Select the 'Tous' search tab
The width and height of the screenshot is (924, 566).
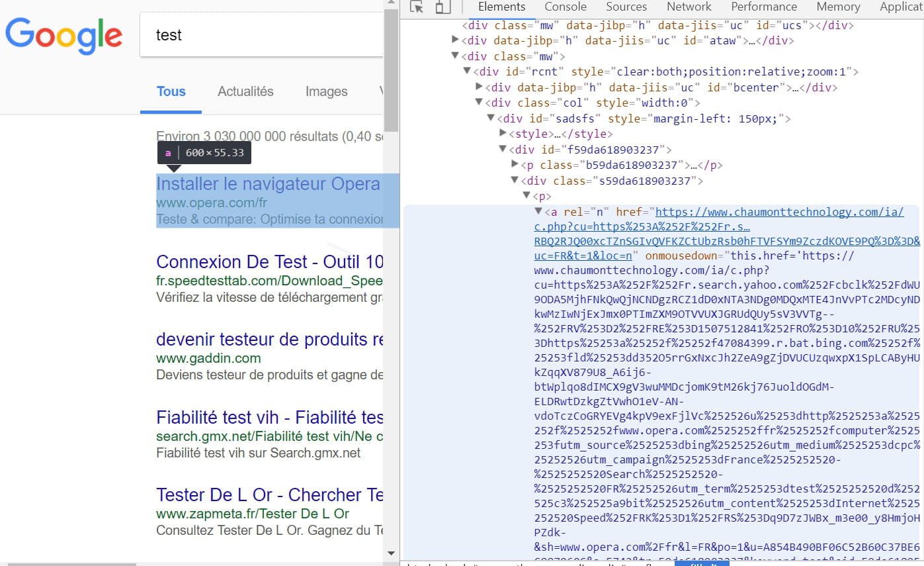click(171, 92)
